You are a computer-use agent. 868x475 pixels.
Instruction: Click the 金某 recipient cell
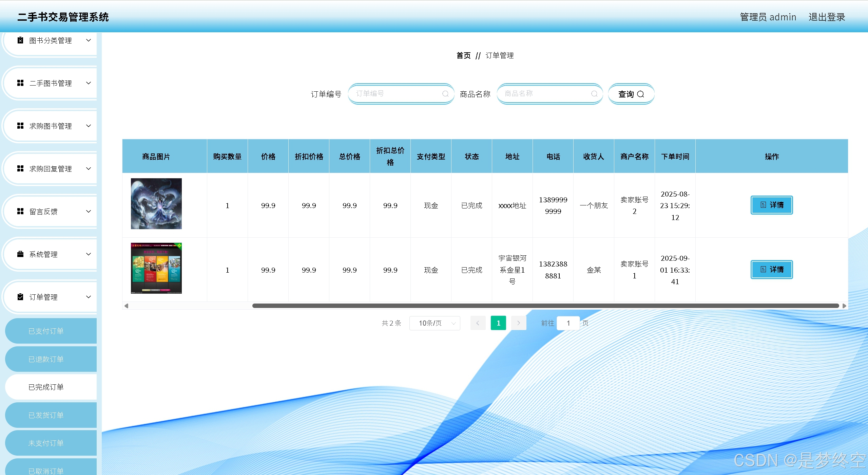tap(594, 270)
